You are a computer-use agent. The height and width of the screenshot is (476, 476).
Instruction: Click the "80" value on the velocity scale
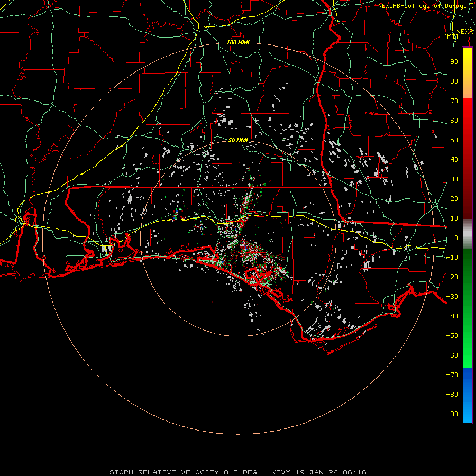pos(454,81)
